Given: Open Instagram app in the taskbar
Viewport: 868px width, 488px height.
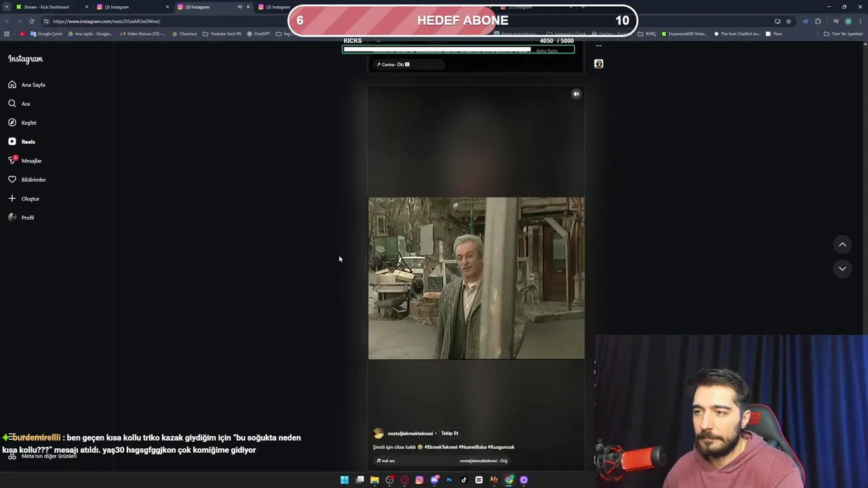Looking at the screenshot, I should click(419, 480).
